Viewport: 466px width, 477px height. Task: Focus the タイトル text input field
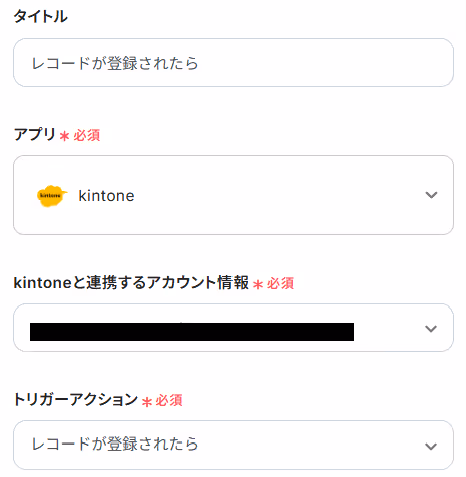click(x=233, y=63)
